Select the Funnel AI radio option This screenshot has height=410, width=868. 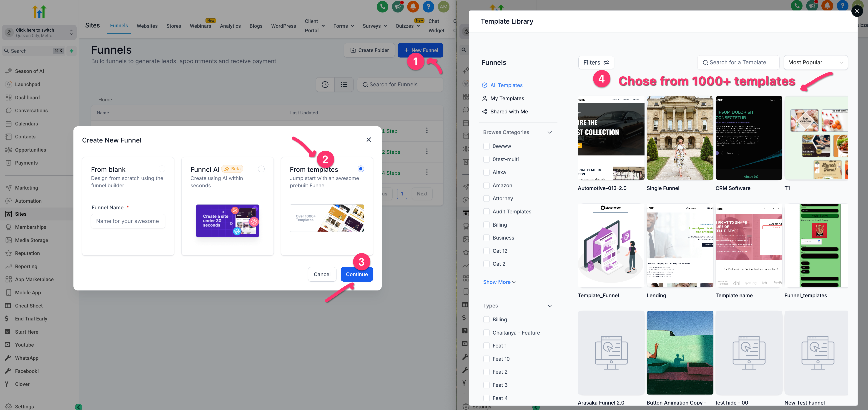click(261, 169)
